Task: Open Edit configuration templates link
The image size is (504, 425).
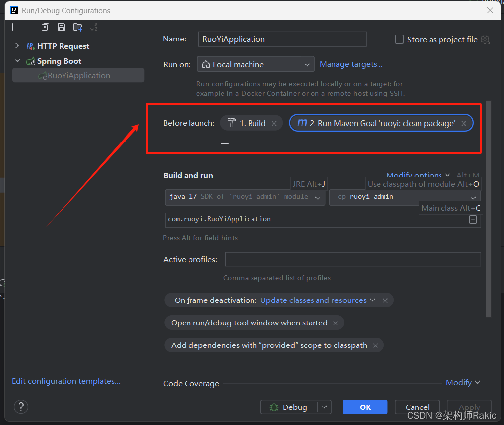Action: tap(66, 381)
